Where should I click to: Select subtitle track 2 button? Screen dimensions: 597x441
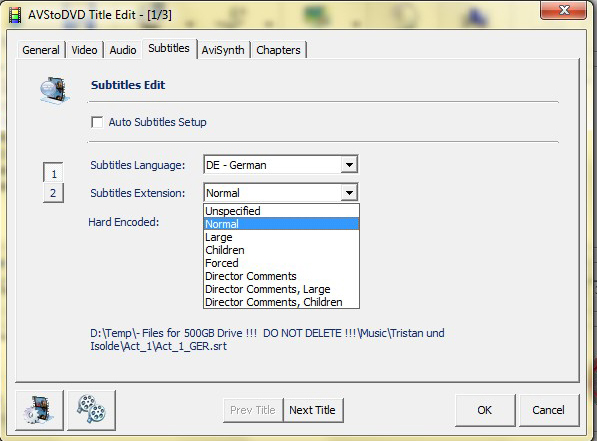pos(53,193)
